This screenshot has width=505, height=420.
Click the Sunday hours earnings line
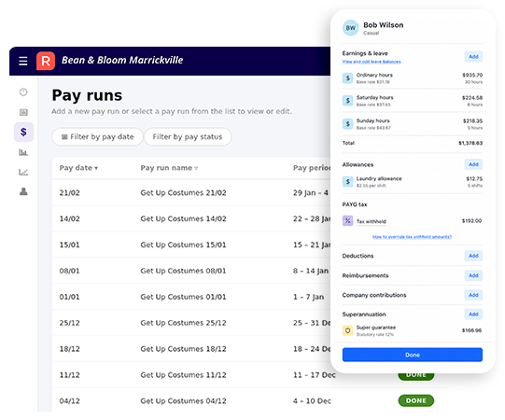(x=413, y=124)
